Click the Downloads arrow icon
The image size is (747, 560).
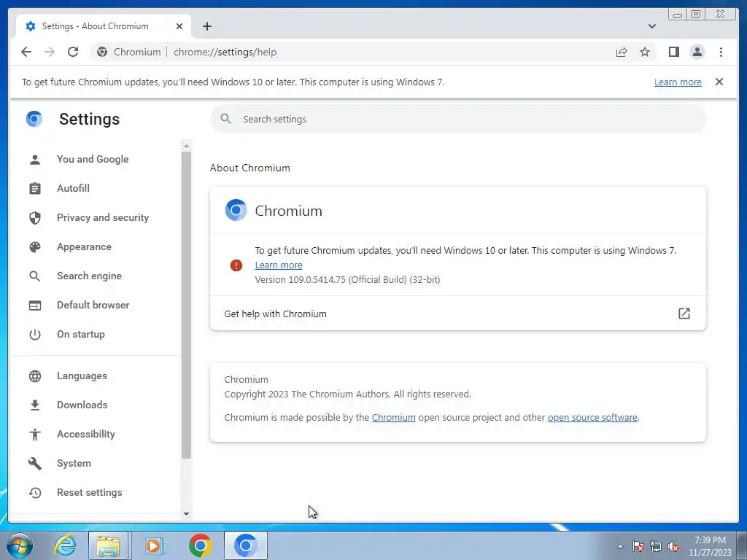(35, 405)
